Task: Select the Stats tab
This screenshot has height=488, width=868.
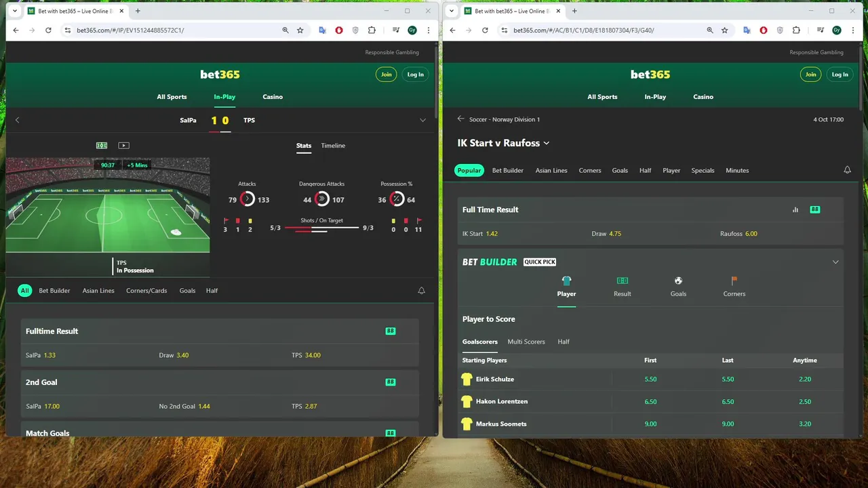Action: pyautogui.click(x=304, y=145)
